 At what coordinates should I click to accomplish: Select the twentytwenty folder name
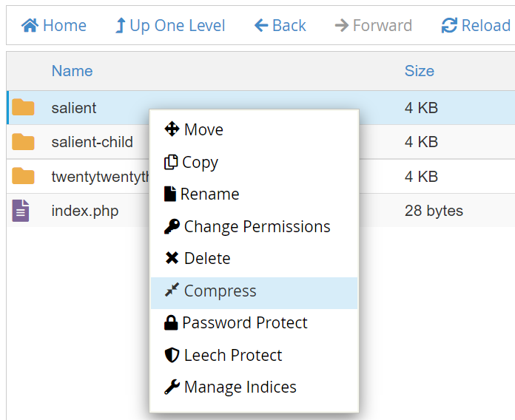(x=100, y=177)
